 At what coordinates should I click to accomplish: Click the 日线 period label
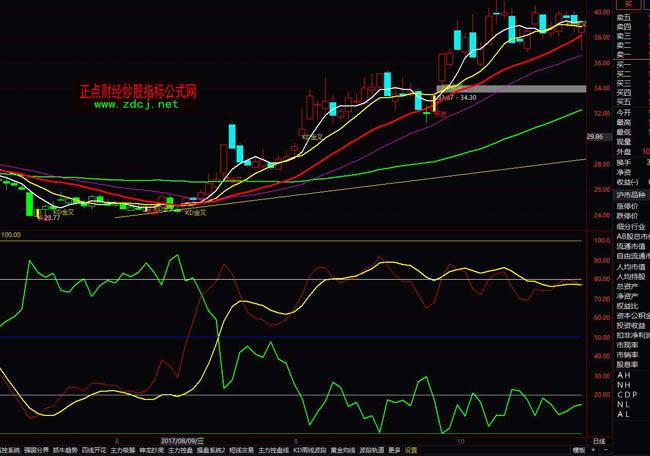coord(598,440)
